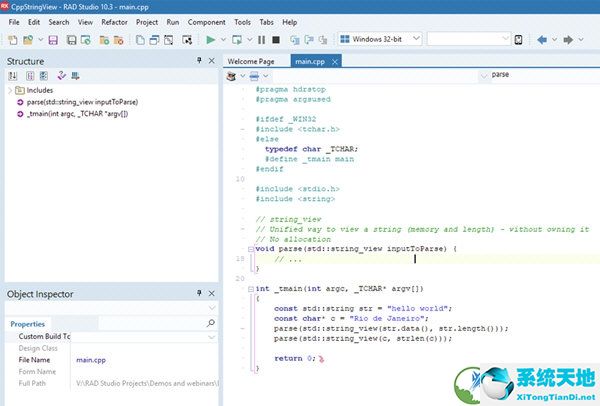The height and width of the screenshot is (406, 600).
Task: Select the File Name property row
Action: click(x=112, y=360)
